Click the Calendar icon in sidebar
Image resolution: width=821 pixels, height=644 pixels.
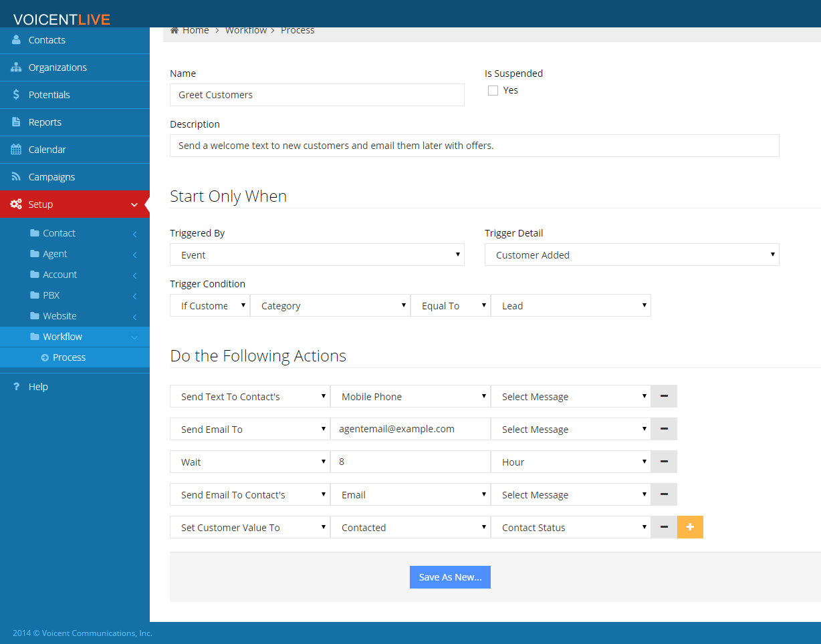click(x=16, y=150)
